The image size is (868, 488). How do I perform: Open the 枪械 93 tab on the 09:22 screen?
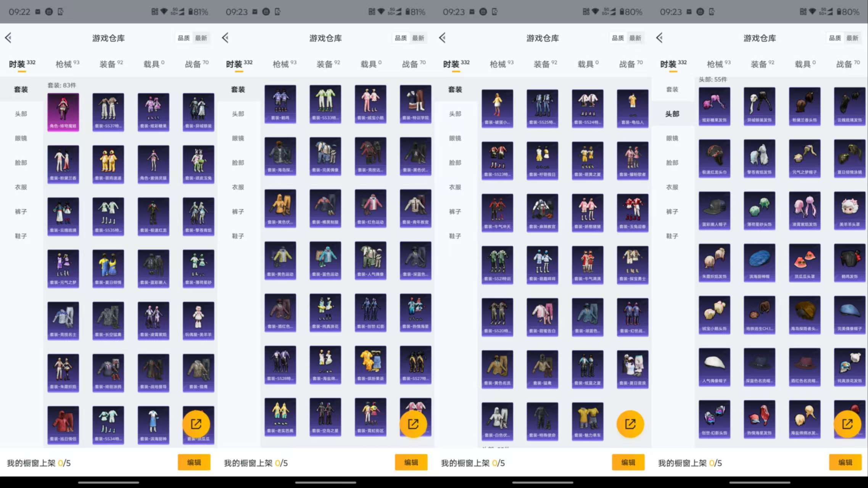(x=67, y=64)
